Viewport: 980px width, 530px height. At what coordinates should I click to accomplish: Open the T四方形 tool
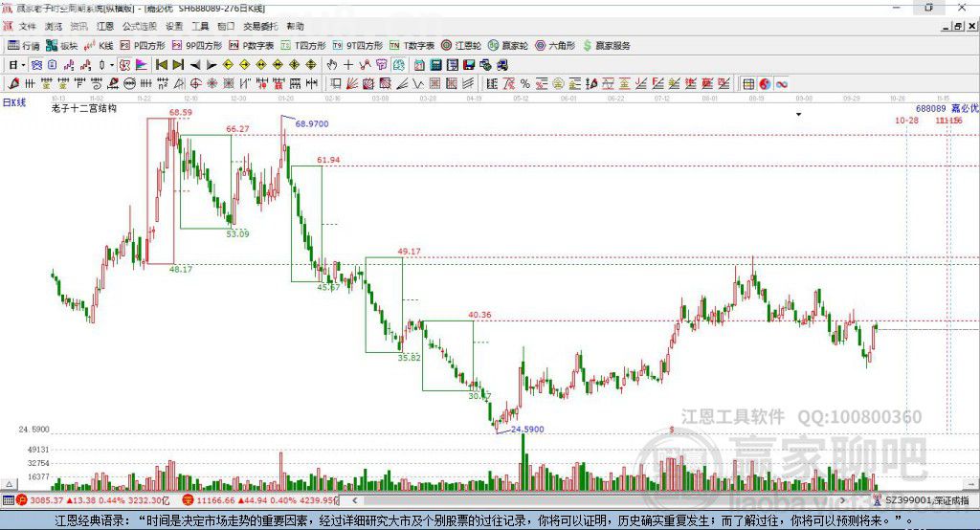303,46
